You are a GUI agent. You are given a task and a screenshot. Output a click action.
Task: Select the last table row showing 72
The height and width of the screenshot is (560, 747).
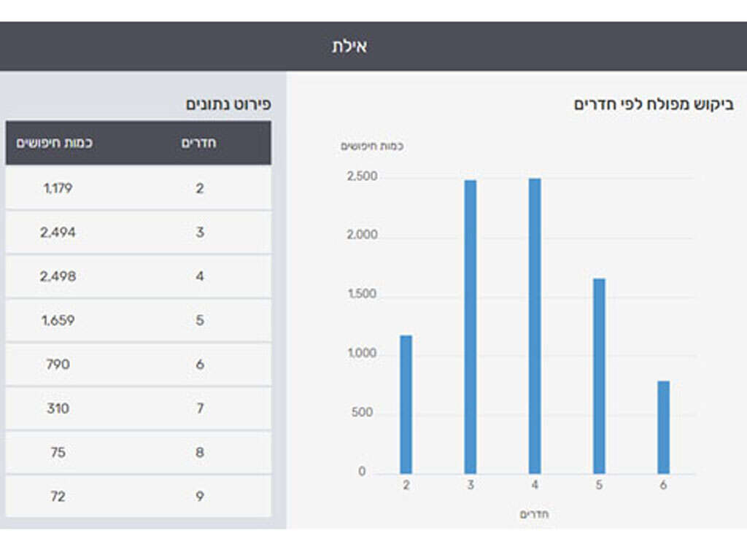point(138,497)
